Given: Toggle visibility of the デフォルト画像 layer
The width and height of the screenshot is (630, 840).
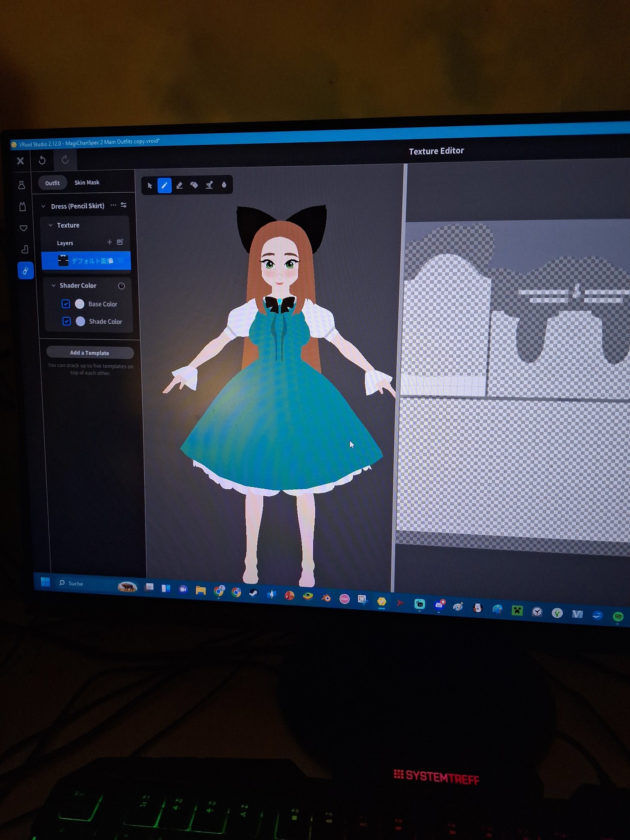Looking at the screenshot, I should [x=121, y=261].
